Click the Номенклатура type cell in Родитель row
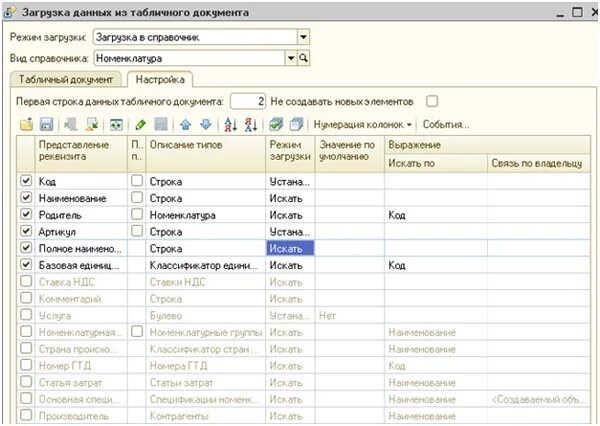Screen dimensions: 600x426 tap(205, 215)
